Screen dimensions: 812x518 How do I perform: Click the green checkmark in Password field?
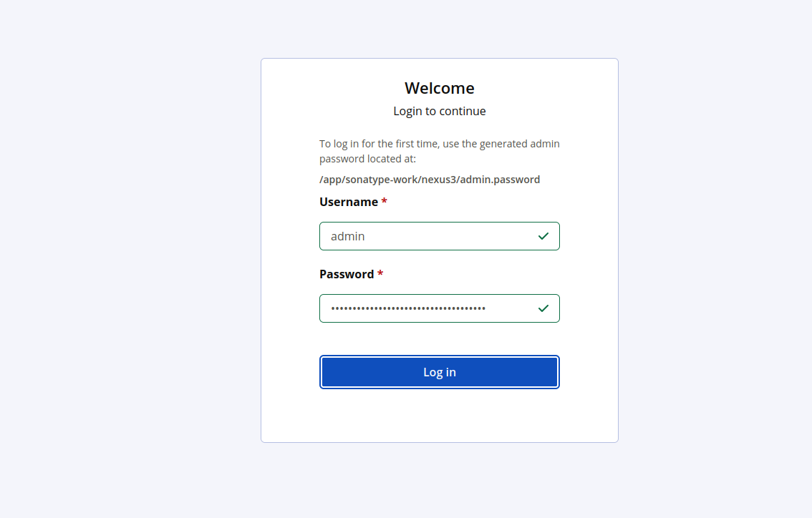543,308
